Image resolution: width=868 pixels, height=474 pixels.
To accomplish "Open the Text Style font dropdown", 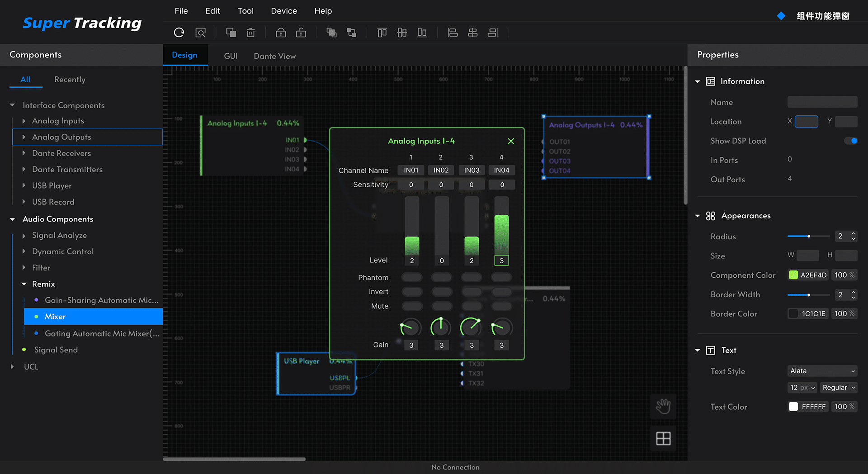I will pyautogui.click(x=822, y=371).
